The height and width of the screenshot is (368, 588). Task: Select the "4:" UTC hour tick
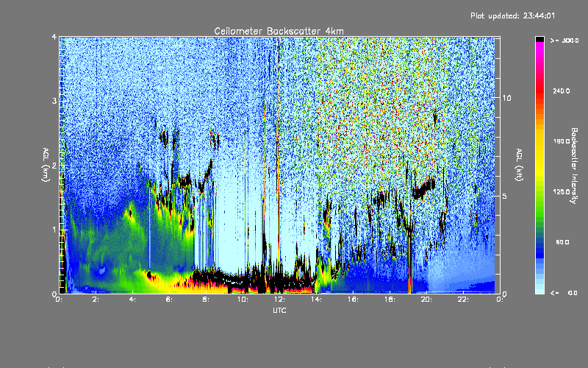tap(133, 300)
